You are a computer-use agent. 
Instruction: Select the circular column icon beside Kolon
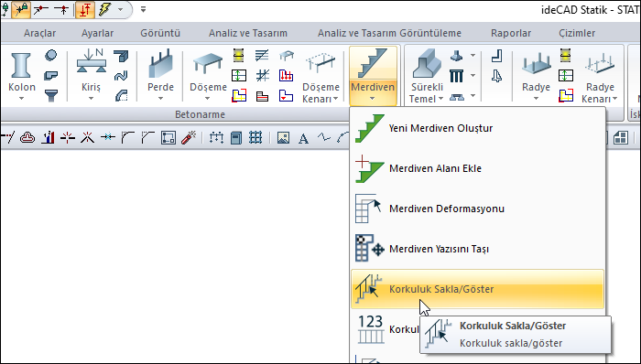50,55
